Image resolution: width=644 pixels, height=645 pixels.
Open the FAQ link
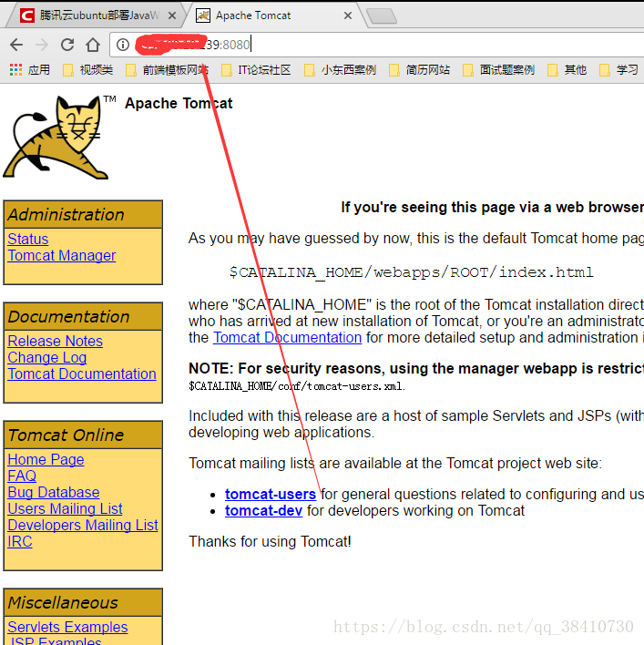[22, 476]
